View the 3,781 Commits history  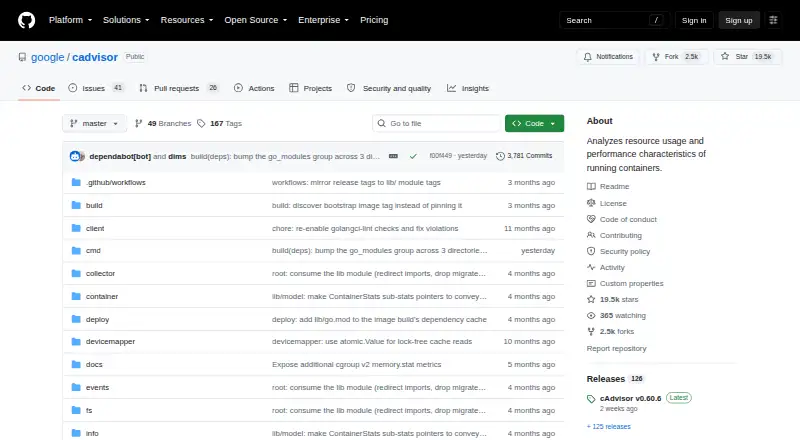coord(524,156)
